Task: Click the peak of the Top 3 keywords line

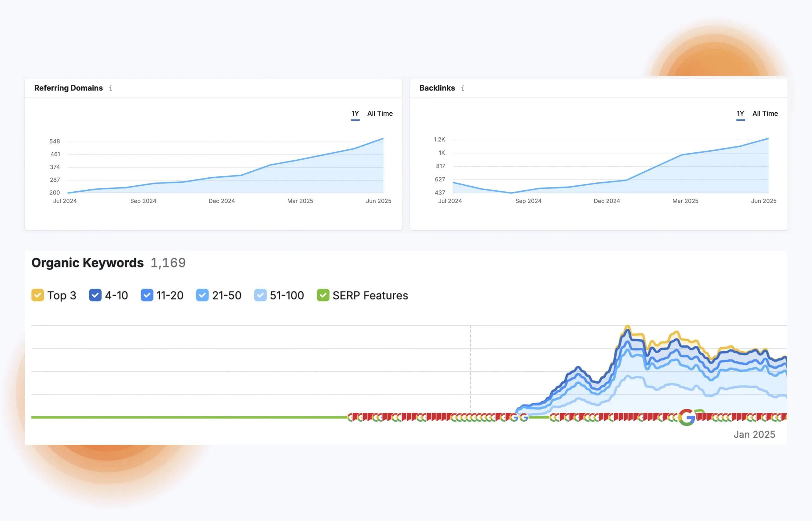Action: [x=627, y=326]
